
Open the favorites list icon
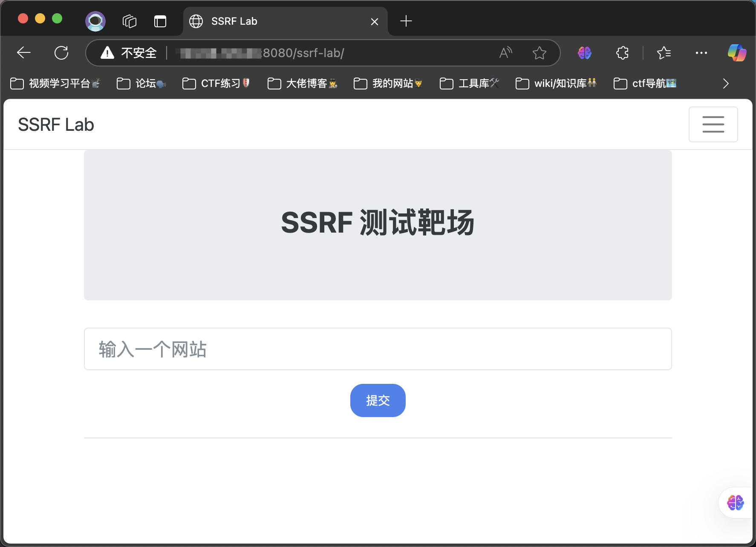click(x=664, y=53)
